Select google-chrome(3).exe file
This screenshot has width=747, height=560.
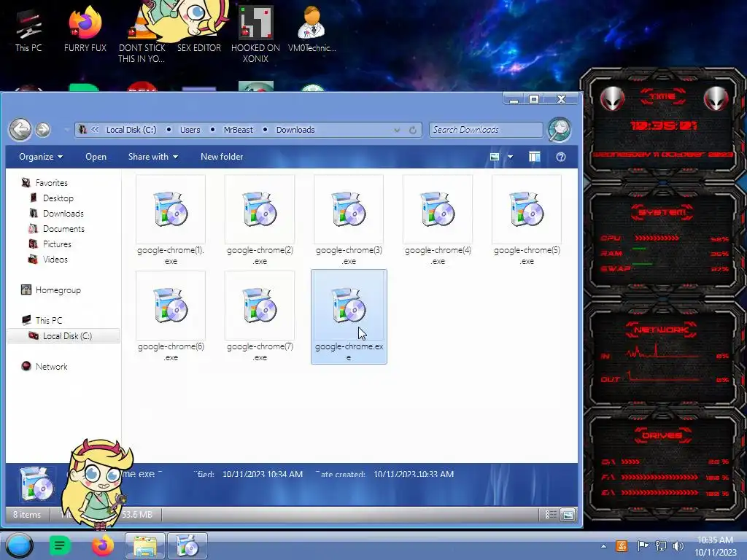349,220
